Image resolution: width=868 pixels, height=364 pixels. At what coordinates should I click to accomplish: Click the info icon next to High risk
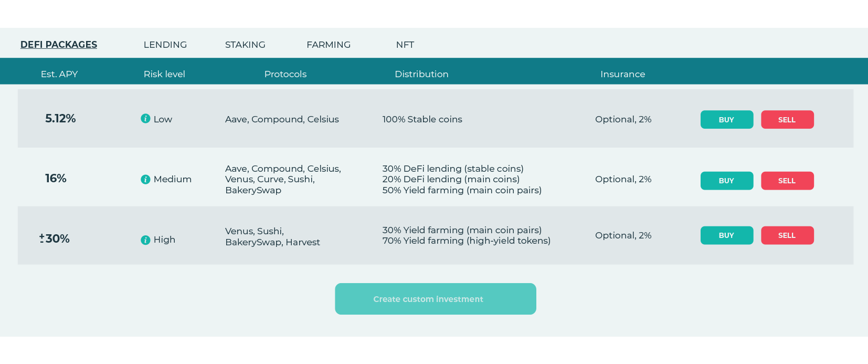coord(145,240)
